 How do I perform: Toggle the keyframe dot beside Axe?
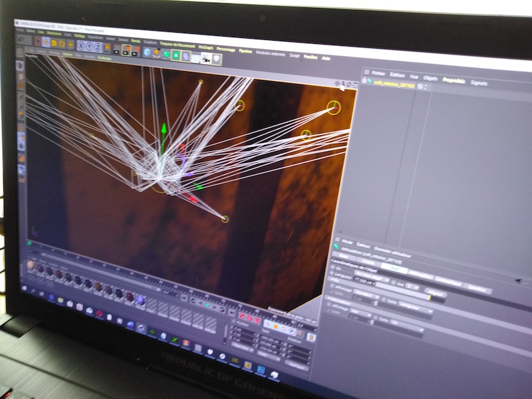click(x=394, y=282)
